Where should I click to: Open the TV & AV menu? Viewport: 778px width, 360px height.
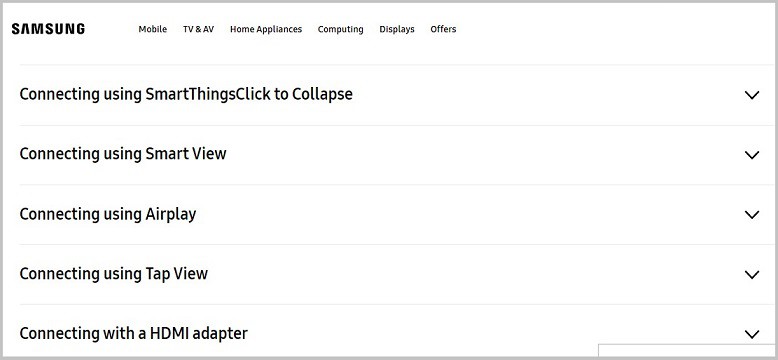pyautogui.click(x=198, y=29)
